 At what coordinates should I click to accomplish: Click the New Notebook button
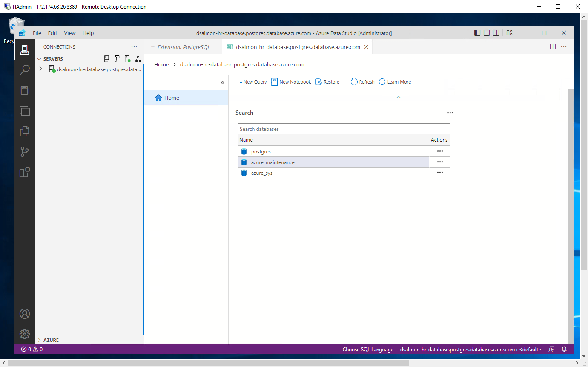[291, 82]
